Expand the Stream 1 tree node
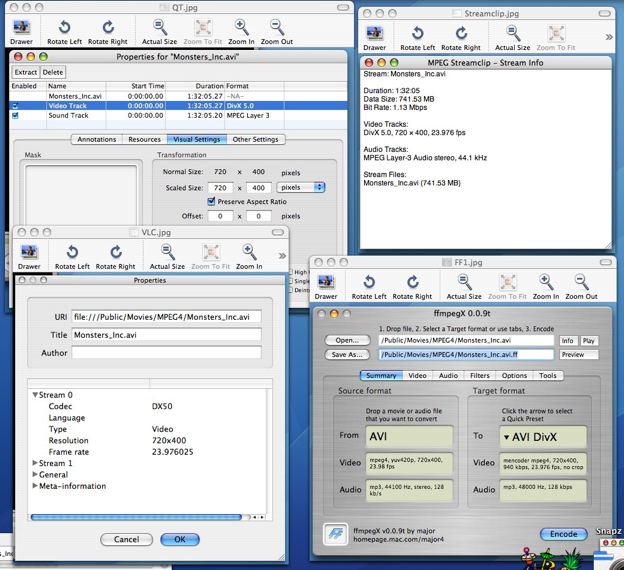This screenshot has height=570, width=624. pyautogui.click(x=35, y=463)
